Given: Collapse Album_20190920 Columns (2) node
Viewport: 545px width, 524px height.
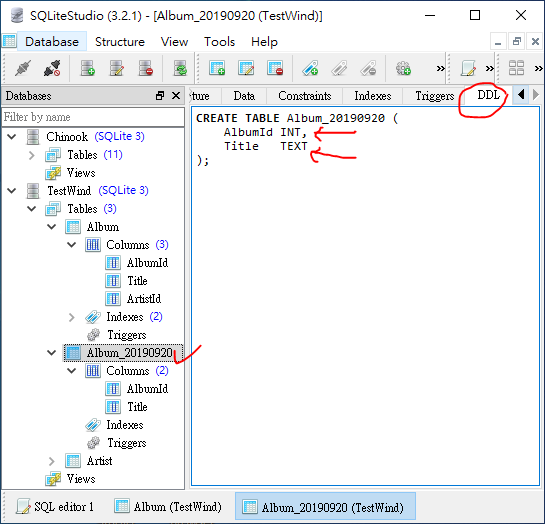Looking at the screenshot, I should coord(72,371).
